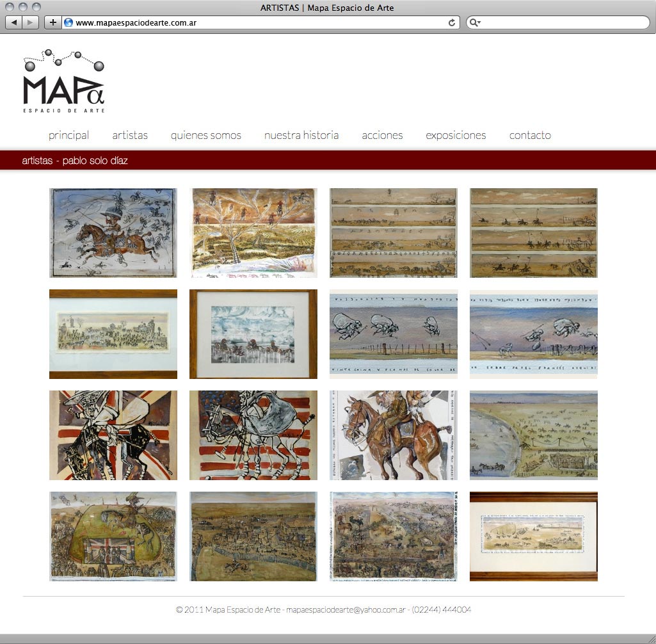The width and height of the screenshot is (656, 644).
Task: Click the footer copyright and contact text
Action: tap(324, 609)
